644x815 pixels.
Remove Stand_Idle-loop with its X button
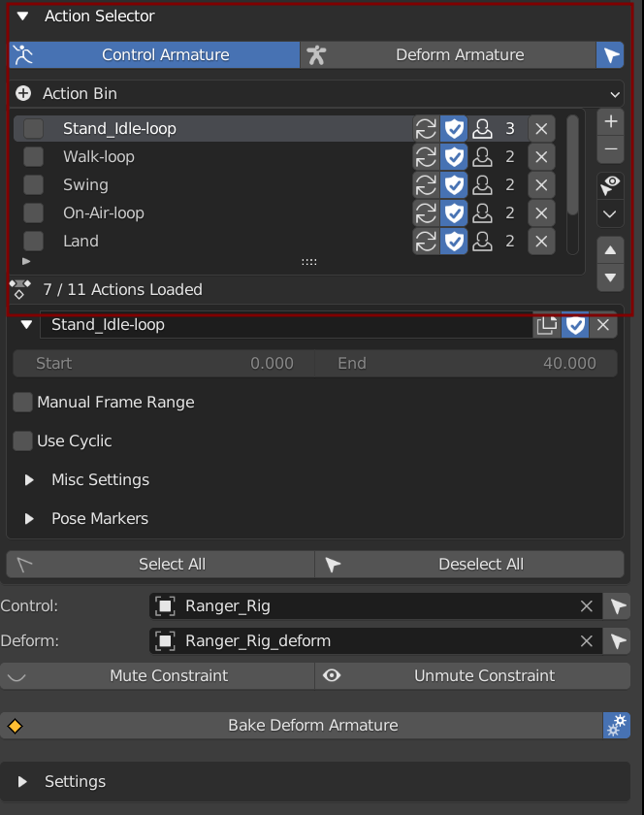(x=541, y=128)
